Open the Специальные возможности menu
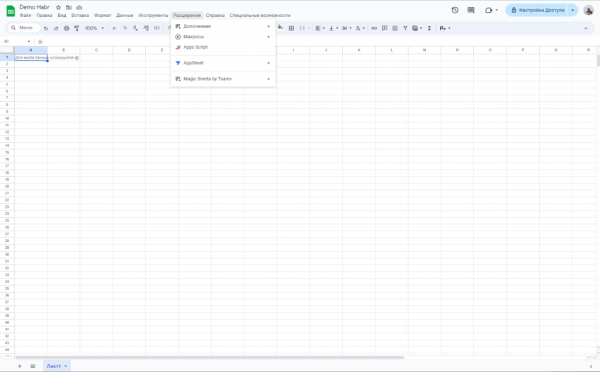The image size is (600, 372). pyautogui.click(x=260, y=15)
